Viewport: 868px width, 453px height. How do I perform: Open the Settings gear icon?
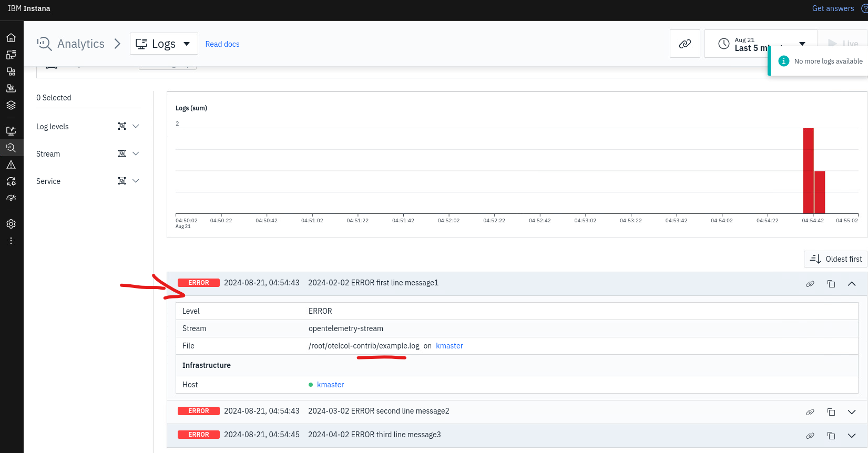coord(11,224)
